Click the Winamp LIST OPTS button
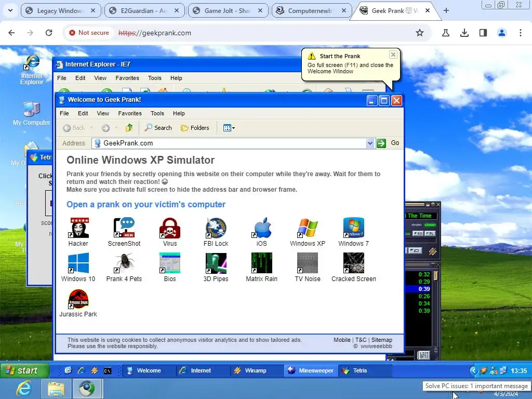The image size is (532, 399). coord(424,355)
